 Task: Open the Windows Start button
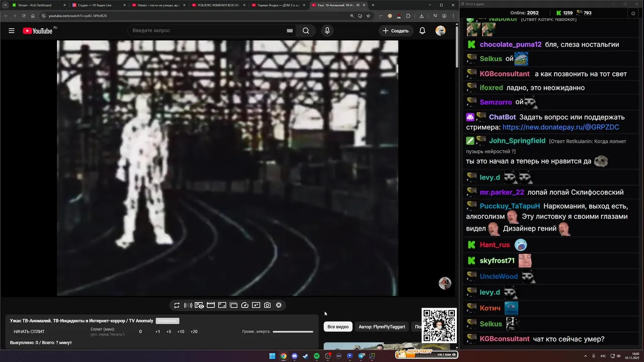click(272, 356)
